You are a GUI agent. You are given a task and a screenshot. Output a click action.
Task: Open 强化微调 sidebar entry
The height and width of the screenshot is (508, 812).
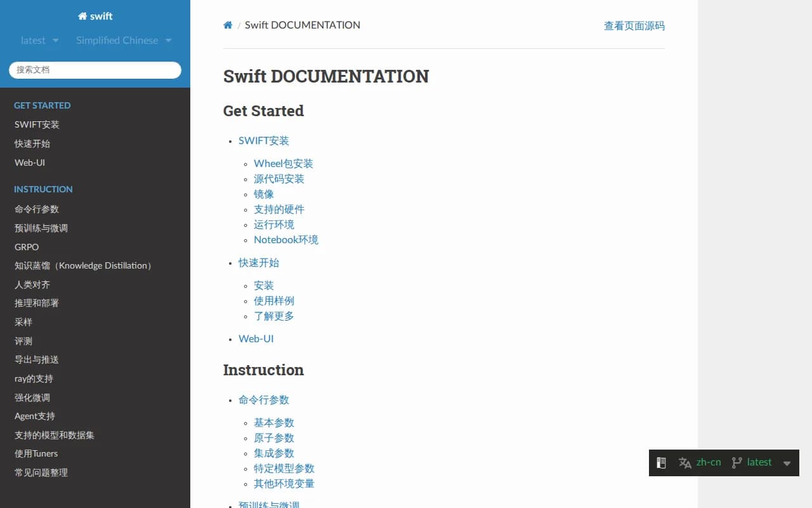32,398
